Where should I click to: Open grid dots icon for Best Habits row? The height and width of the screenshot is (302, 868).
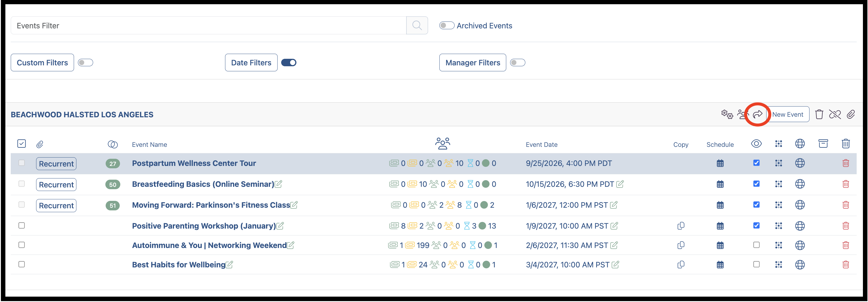(x=778, y=265)
